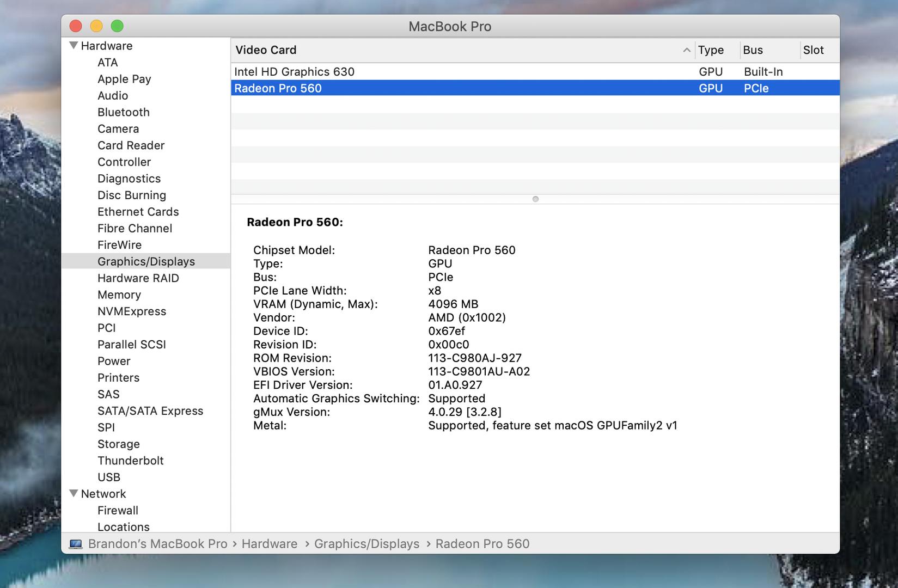Screen dimensions: 898x588
Task: Click PCIe Lane Width value x8
Action: tap(435, 291)
